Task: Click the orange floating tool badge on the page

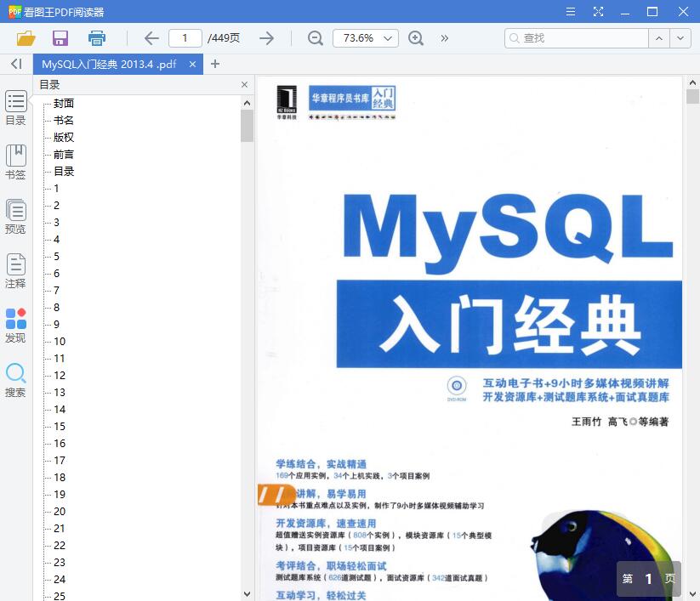Action: pos(276,495)
